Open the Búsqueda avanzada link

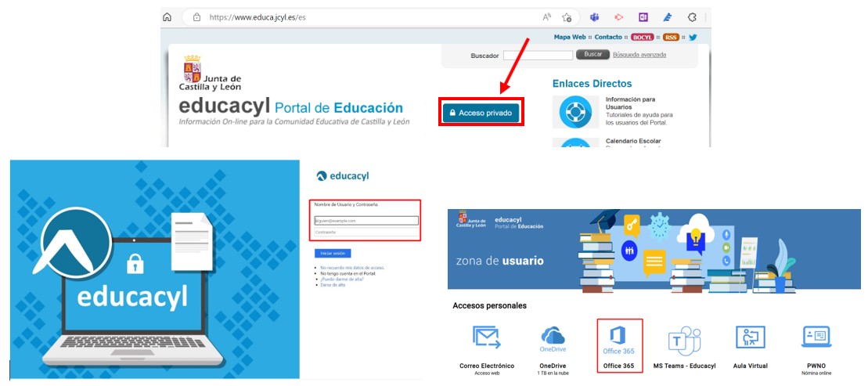coord(639,55)
